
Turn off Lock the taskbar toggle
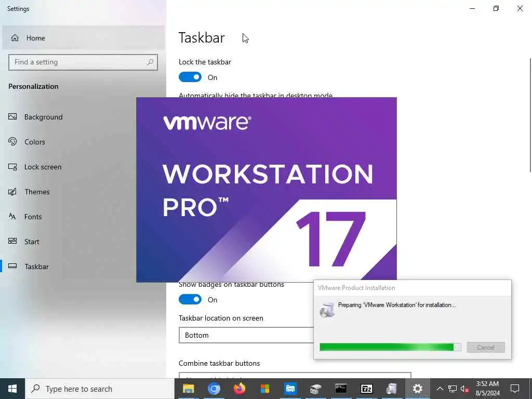point(190,77)
